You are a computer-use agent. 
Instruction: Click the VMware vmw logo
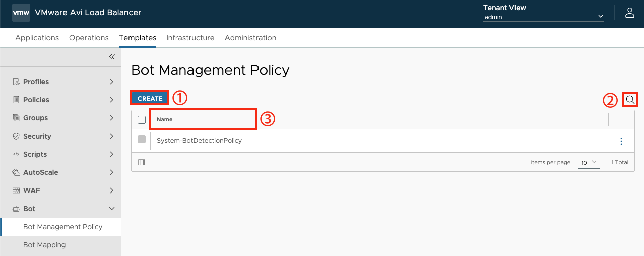(x=21, y=13)
